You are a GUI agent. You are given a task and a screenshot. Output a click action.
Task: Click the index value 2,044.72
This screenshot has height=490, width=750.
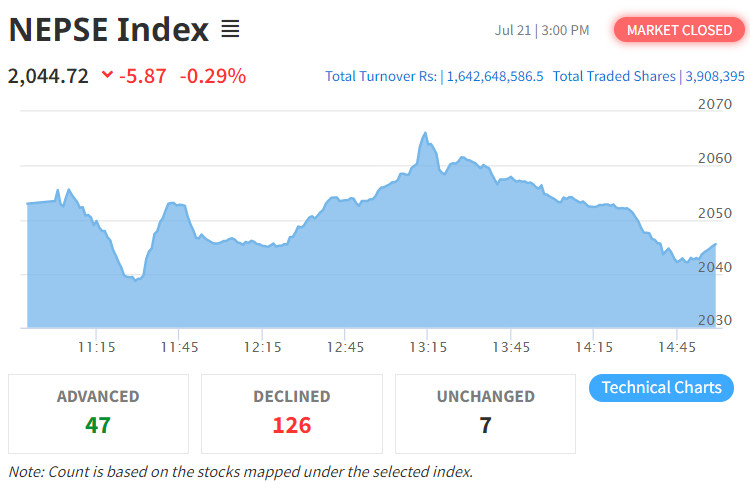(x=48, y=75)
